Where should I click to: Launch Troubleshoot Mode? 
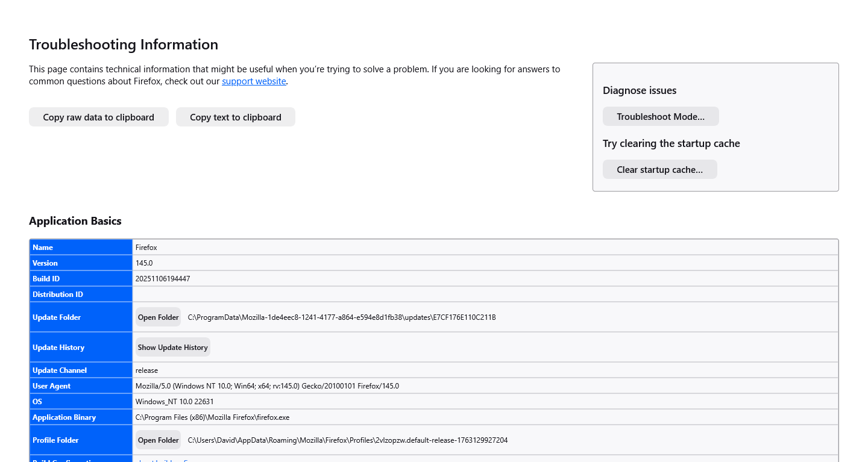[x=661, y=117]
